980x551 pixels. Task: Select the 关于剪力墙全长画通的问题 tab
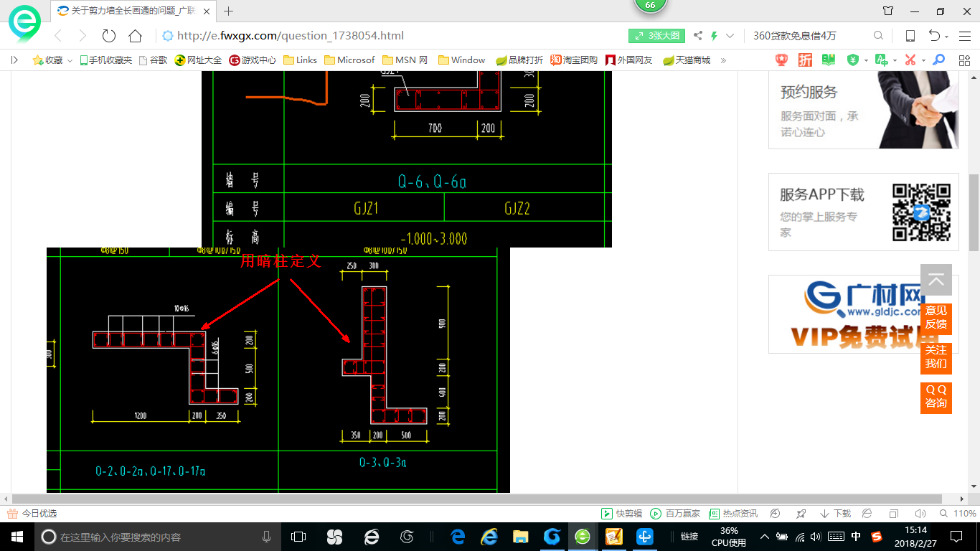pos(135,11)
